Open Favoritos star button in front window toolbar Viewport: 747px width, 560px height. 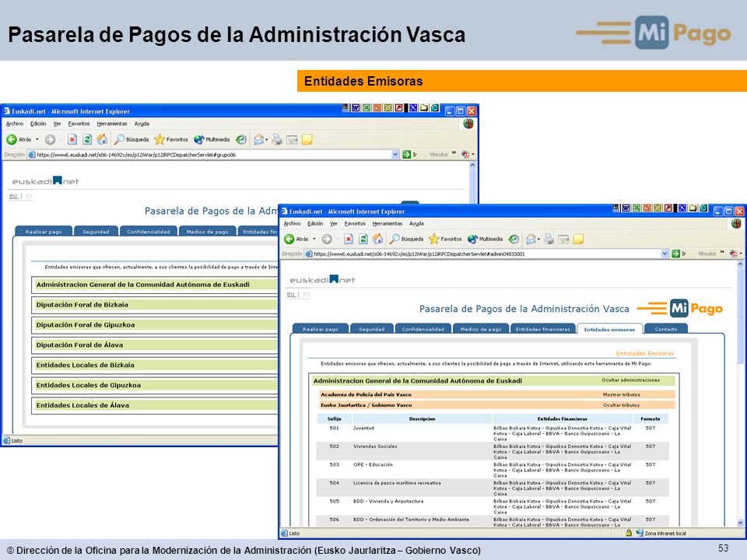click(x=445, y=239)
